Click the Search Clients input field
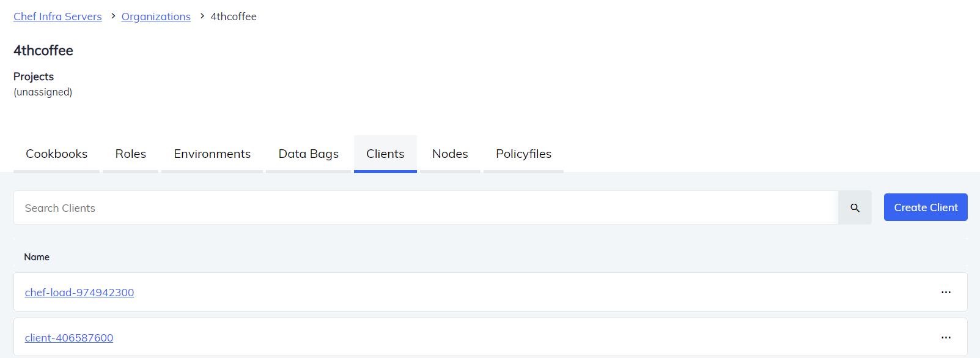 click(x=245, y=207)
